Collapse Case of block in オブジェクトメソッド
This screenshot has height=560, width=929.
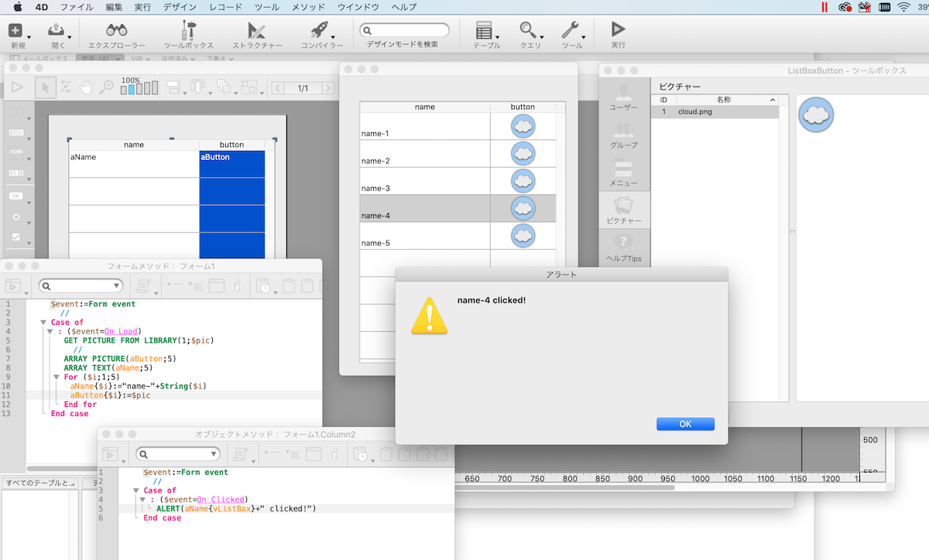point(136,490)
